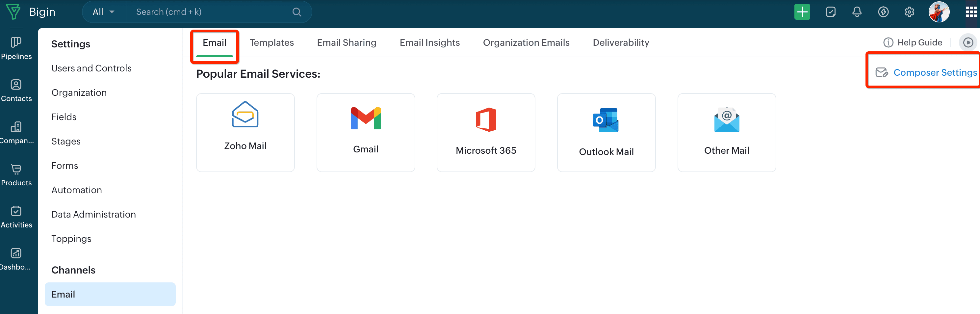Select the Outlook Mail service card
This screenshot has width=980, height=314.
[x=606, y=132]
